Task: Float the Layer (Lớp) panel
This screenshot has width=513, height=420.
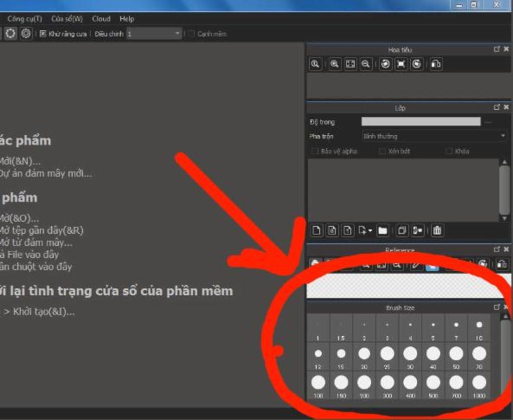Action: (x=496, y=107)
